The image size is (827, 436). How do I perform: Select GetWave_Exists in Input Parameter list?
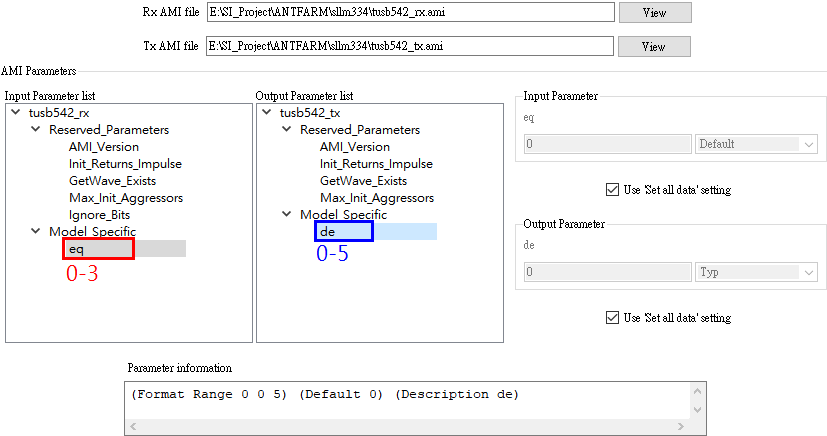click(x=112, y=181)
